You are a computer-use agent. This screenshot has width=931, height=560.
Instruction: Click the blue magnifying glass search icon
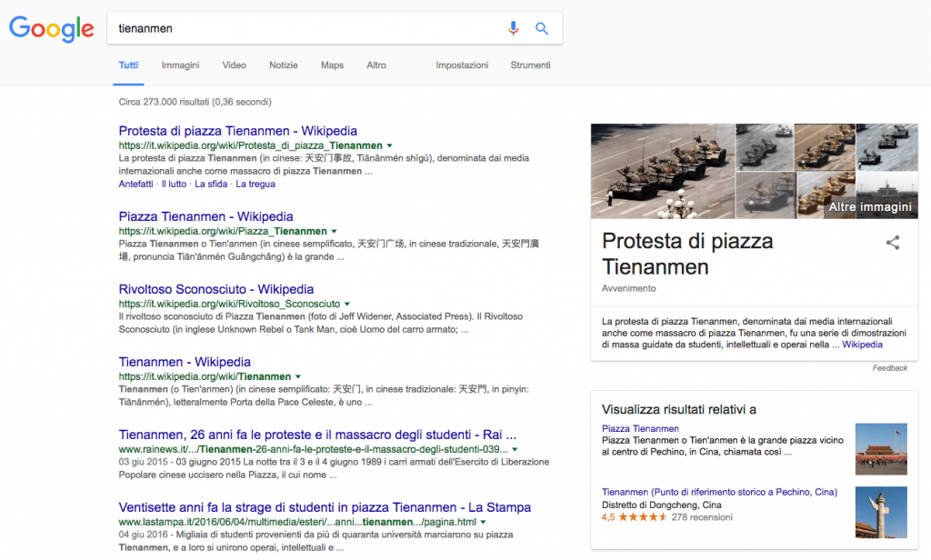542,28
